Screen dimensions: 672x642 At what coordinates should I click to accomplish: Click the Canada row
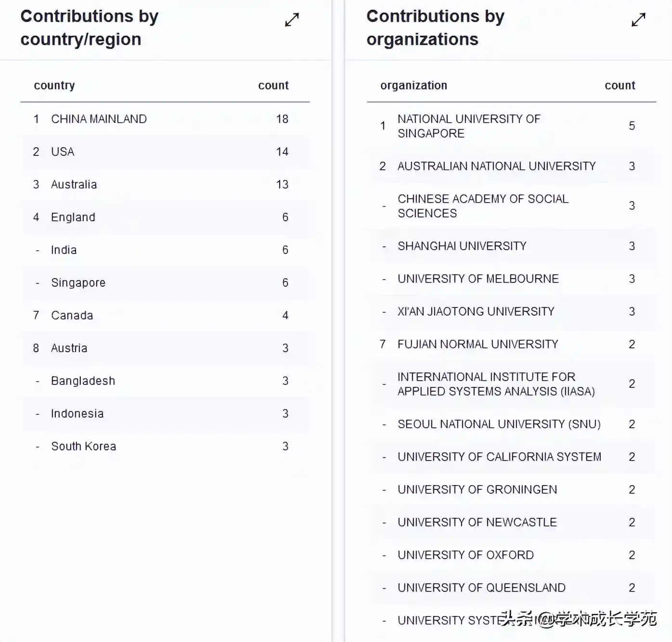[165, 315]
